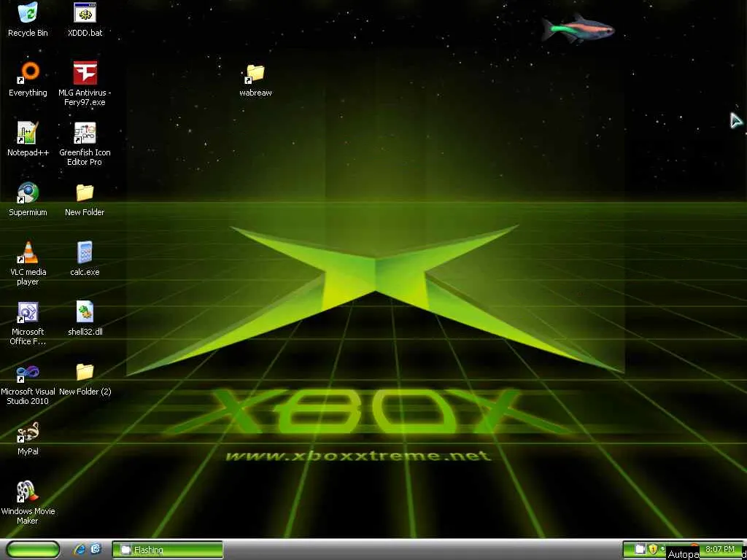
Task: Open the VLC media player shortcut
Action: tap(28, 252)
